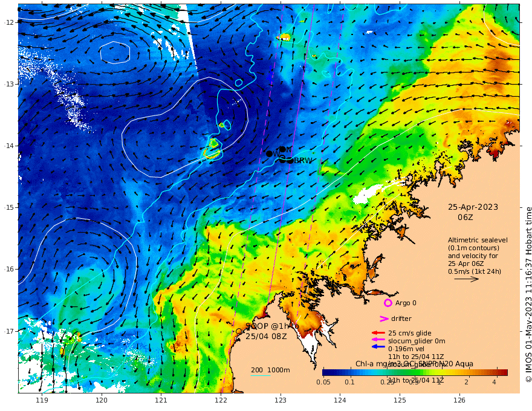The width and height of the screenshot is (532, 411).
Task: Click the colorbar value 2
Action: (467, 382)
